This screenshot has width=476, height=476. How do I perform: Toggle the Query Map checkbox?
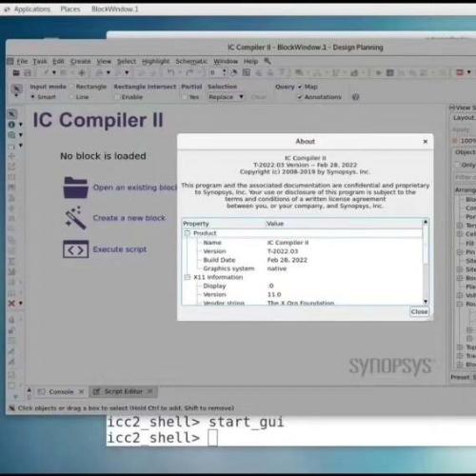coord(300,87)
